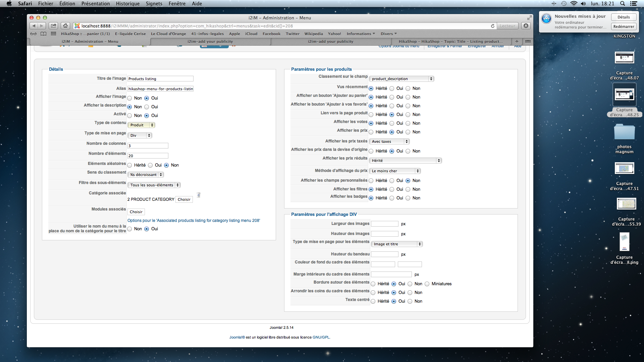Go to the home page icon
Image resolution: width=644 pixels, height=362 pixels.
click(65, 26)
